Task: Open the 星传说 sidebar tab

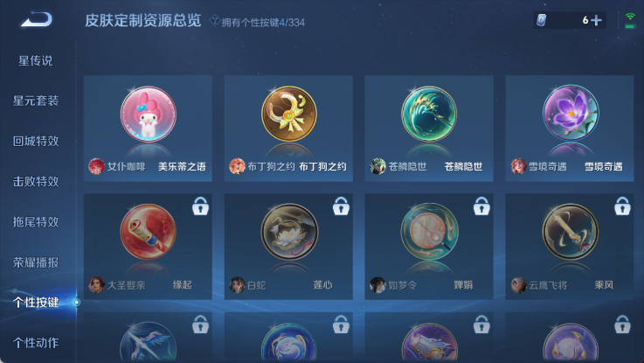Action: coord(35,61)
